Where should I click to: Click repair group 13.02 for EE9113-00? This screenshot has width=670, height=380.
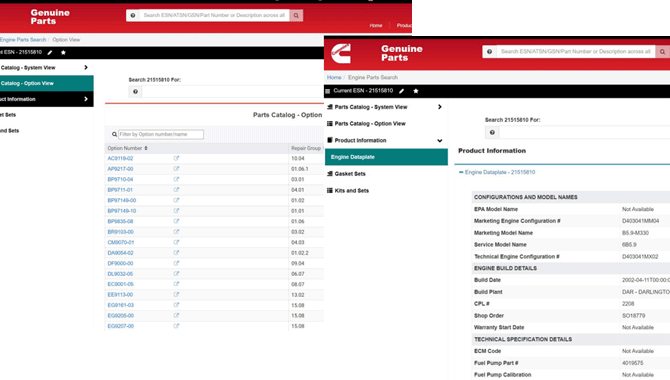pyautogui.click(x=298, y=295)
